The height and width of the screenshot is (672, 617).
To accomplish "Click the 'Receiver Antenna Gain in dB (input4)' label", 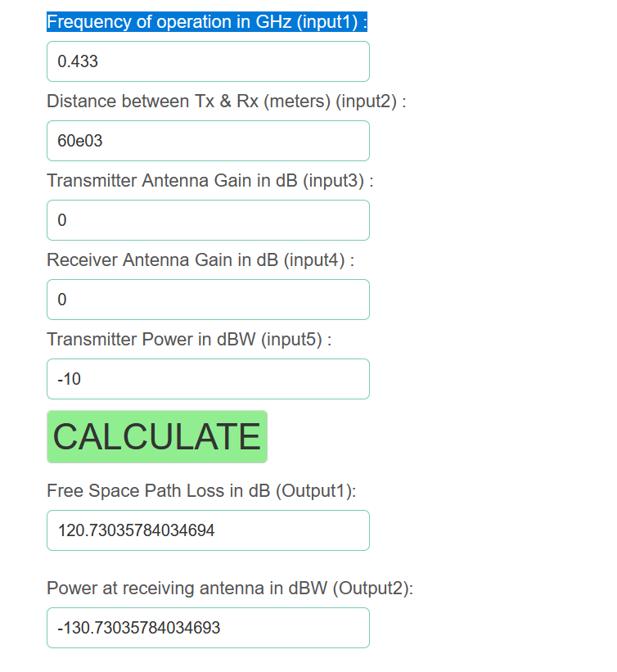I will click(x=200, y=260).
